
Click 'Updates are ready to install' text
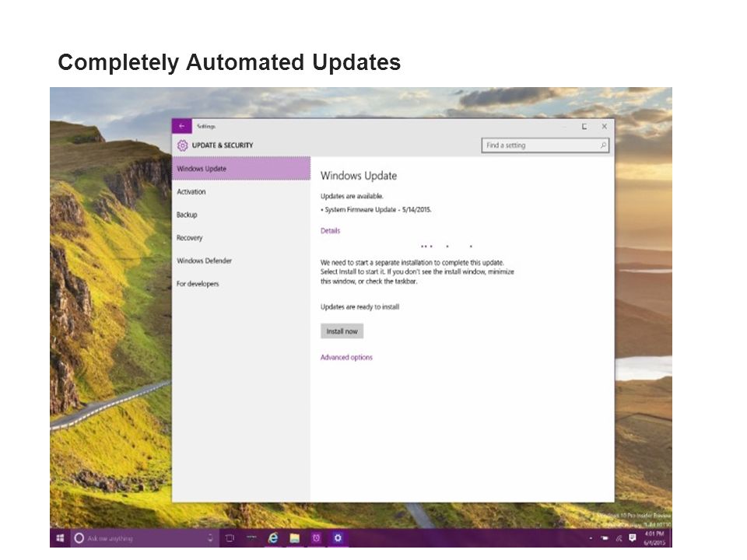(x=359, y=306)
